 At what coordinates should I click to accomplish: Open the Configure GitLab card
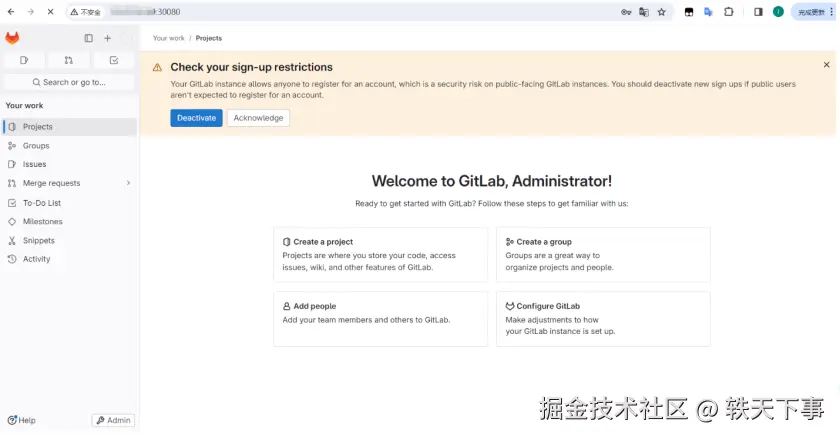[603, 319]
